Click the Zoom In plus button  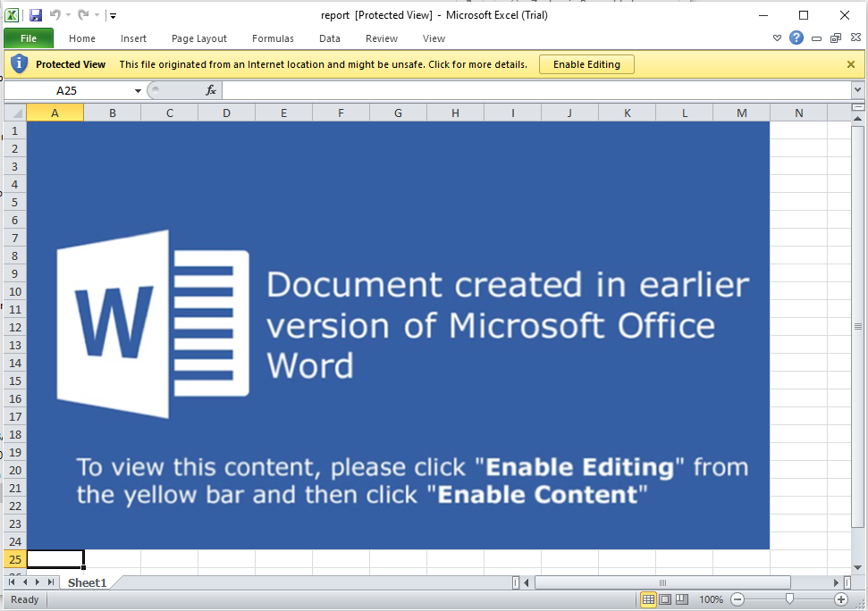(841, 599)
